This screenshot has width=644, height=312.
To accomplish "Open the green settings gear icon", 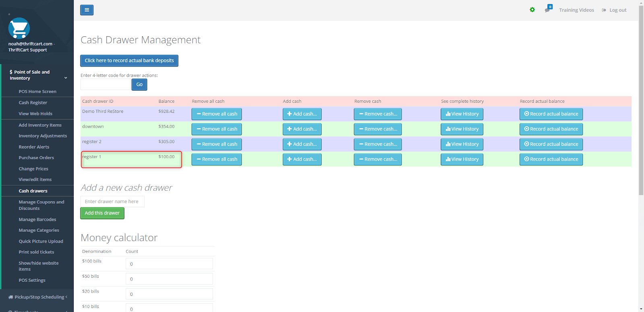I will click(x=532, y=10).
